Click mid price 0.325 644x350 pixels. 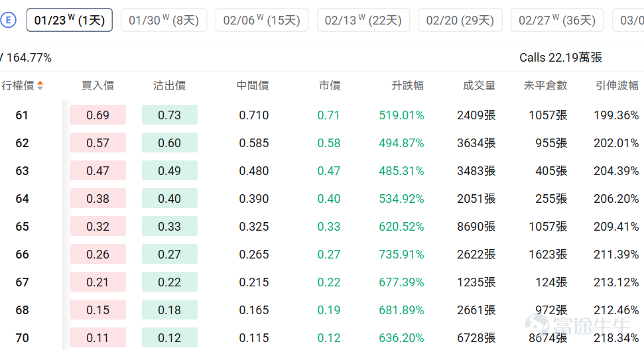point(254,227)
